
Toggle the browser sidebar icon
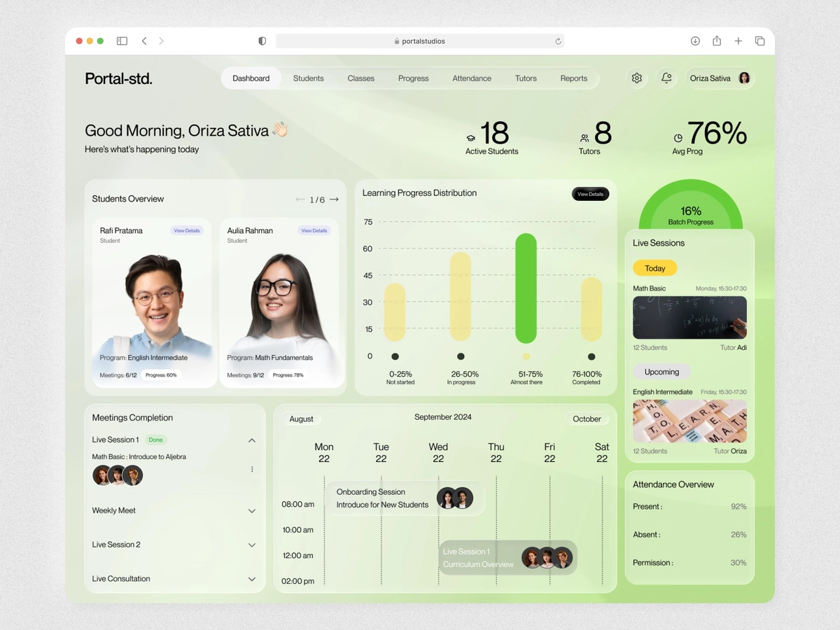pyautogui.click(x=122, y=41)
